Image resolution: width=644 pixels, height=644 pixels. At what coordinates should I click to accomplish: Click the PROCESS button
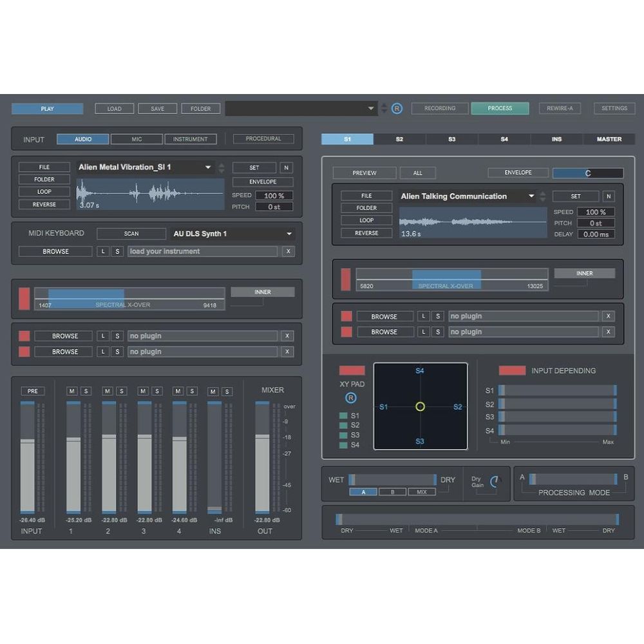(500, 108)
